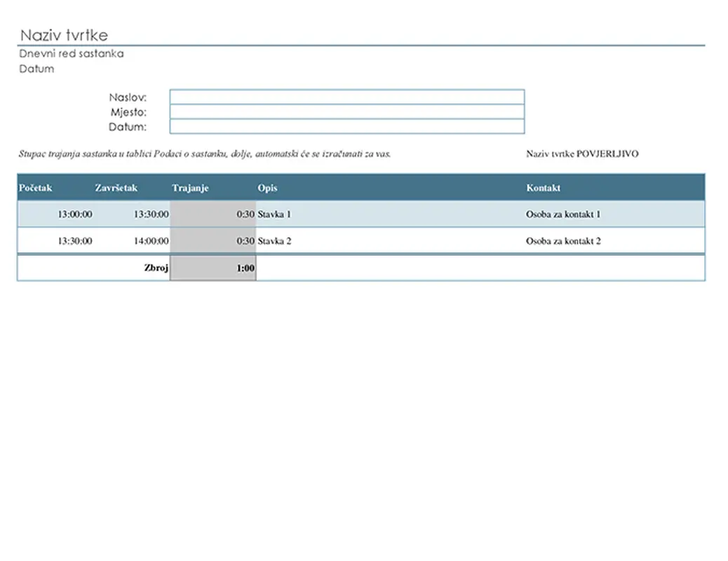Click the Dnevni red sastanka subtitle
This screenshot has height=561, width=728.
click(x=72, y=54)
